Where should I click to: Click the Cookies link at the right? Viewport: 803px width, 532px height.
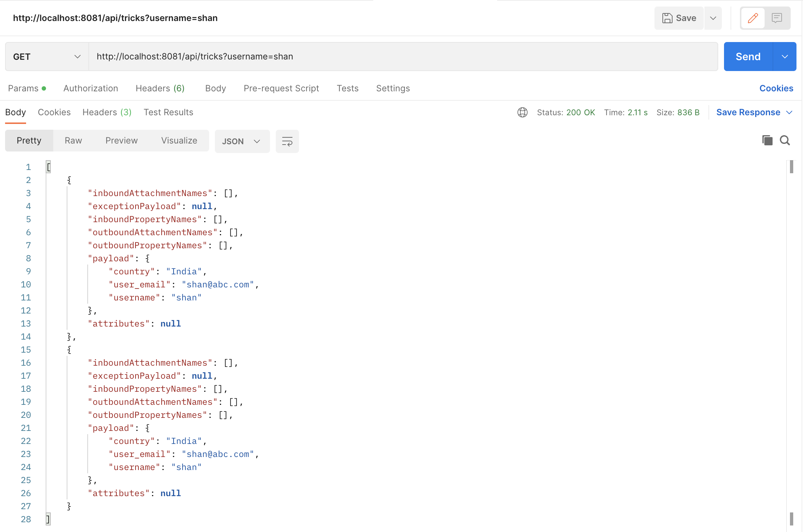pos(776,88)
